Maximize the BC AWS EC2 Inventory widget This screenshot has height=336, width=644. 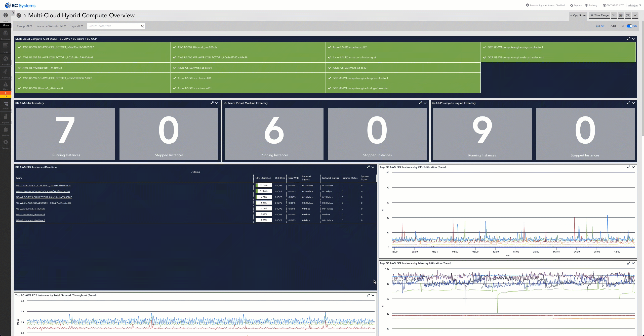click(x=212, y=103)
